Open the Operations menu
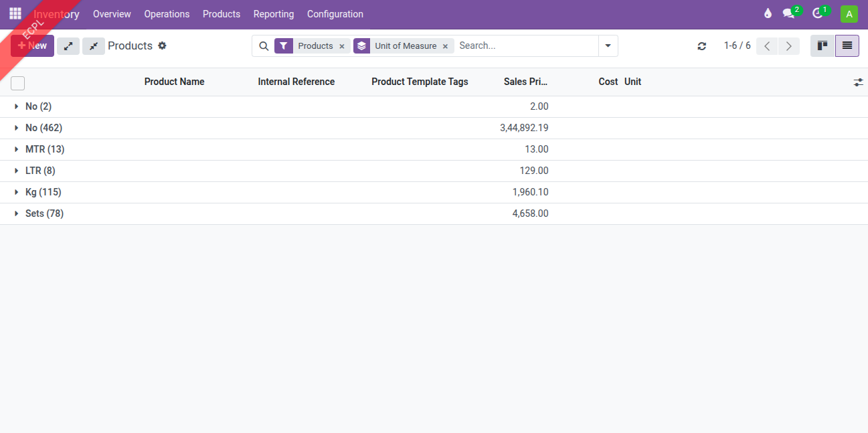Screen dimensions: 868x433 [x=167, y=14]
